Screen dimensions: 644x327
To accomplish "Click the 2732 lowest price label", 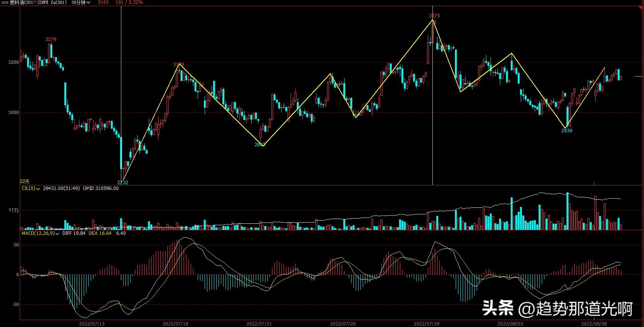I will (123, 182).
